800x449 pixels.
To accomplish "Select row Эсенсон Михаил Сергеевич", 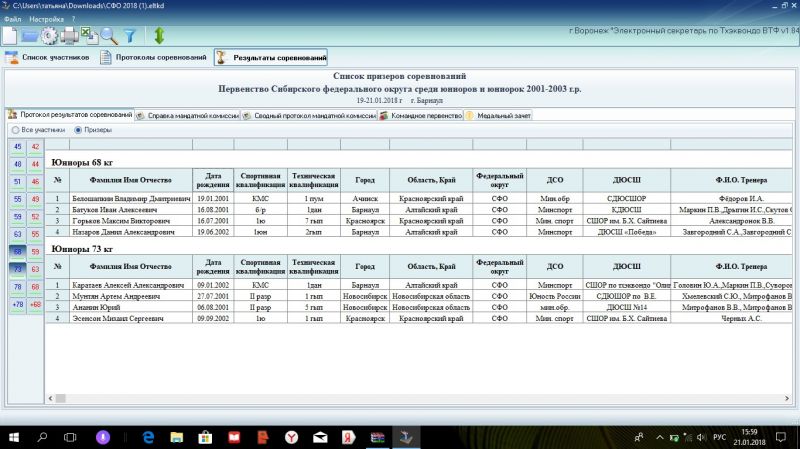I will [418, 318].
